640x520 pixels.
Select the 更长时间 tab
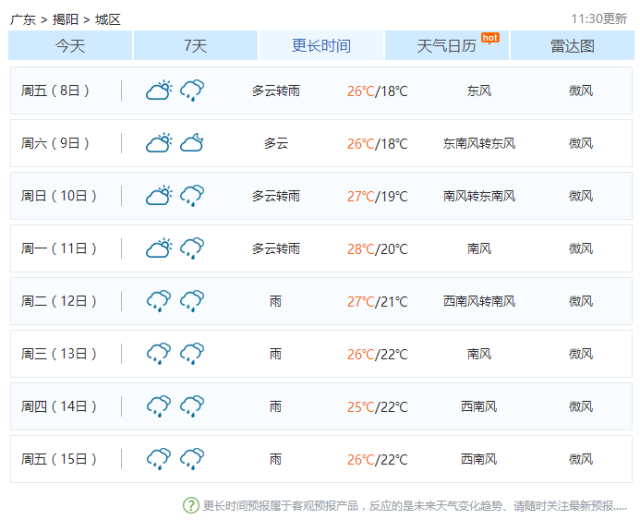(321, 45)
